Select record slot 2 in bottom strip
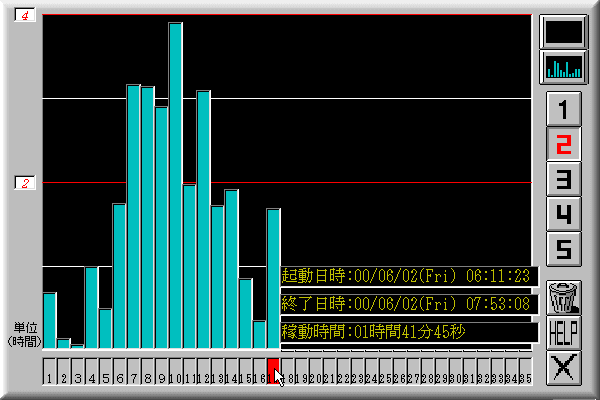600x400 pixels. pos(64,371)
